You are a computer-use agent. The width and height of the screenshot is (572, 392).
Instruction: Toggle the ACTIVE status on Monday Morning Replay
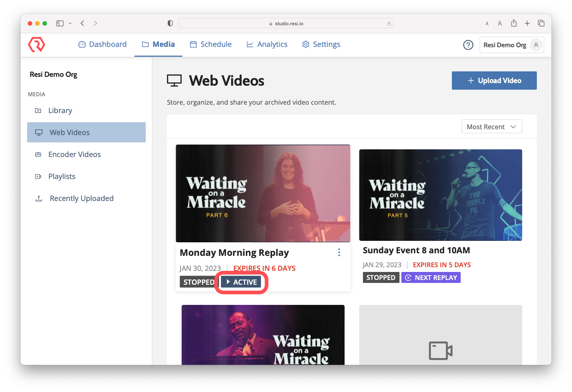click(x=241, y=282)
